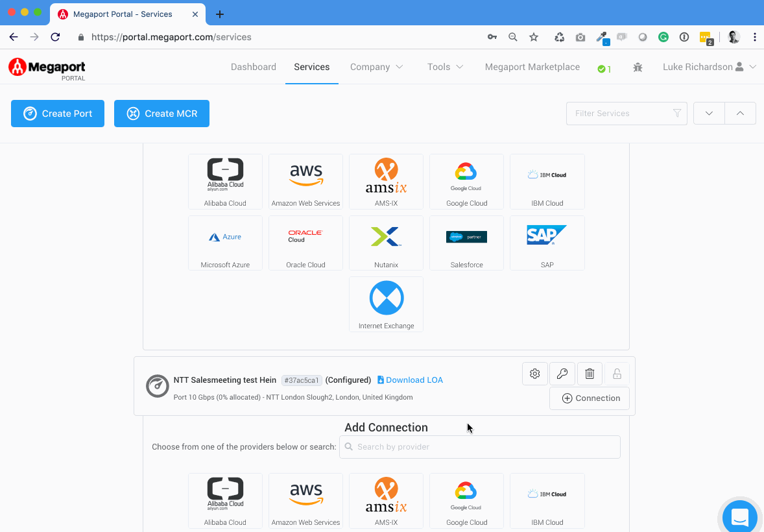
Task: Pick IBM Cloud in lower grid
Action: [x=547, y=502]
